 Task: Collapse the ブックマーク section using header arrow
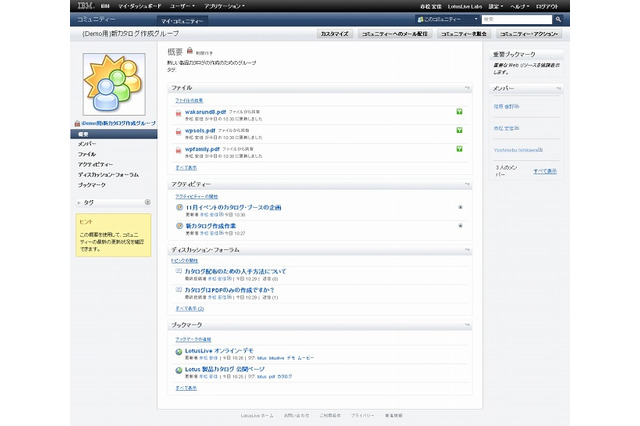[x=467, y=325]
